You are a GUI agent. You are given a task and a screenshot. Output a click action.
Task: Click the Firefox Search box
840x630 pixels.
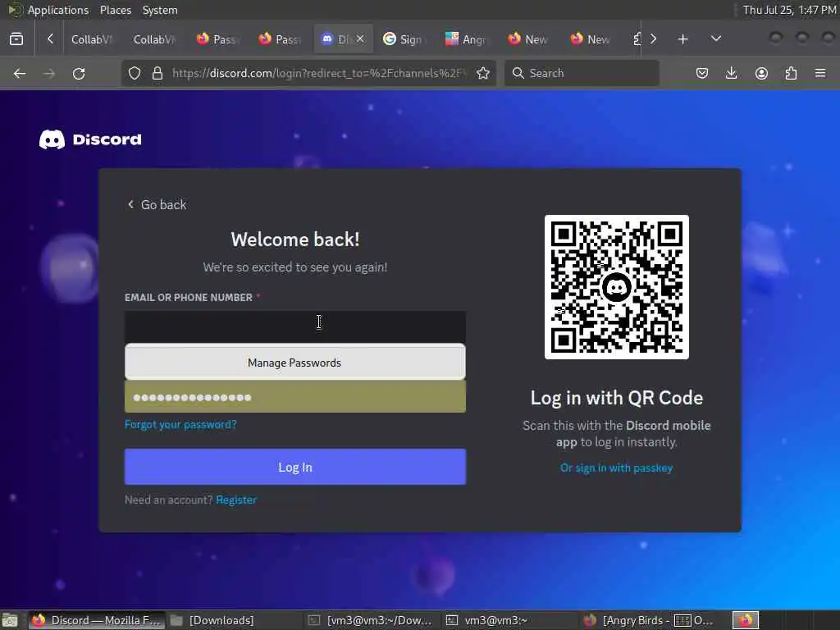582,73
